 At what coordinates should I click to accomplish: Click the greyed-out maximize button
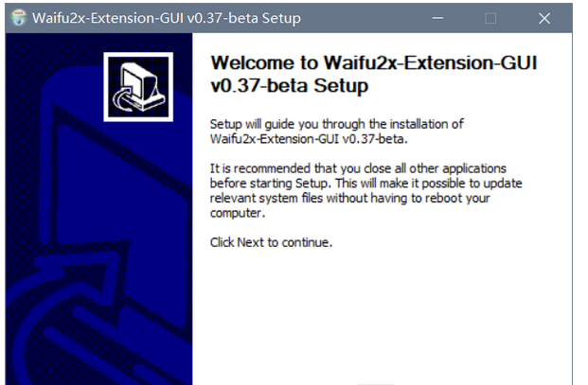pos(490,18)
